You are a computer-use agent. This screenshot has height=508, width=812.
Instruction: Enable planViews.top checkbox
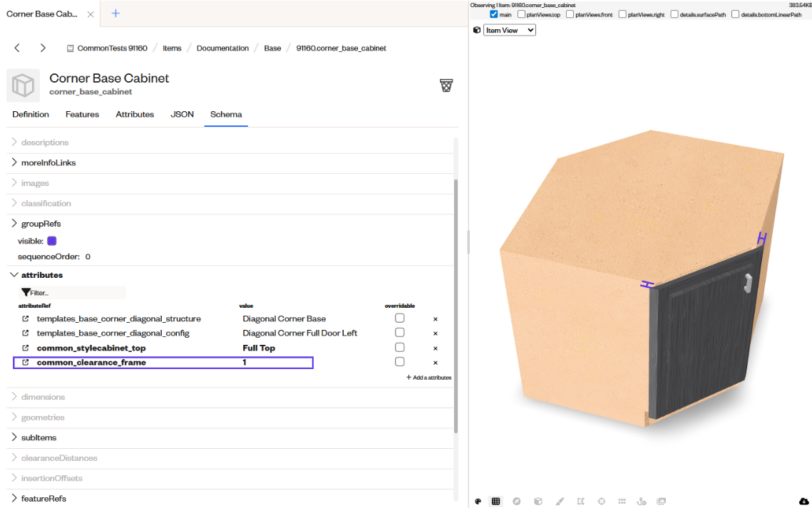[521, 14]
